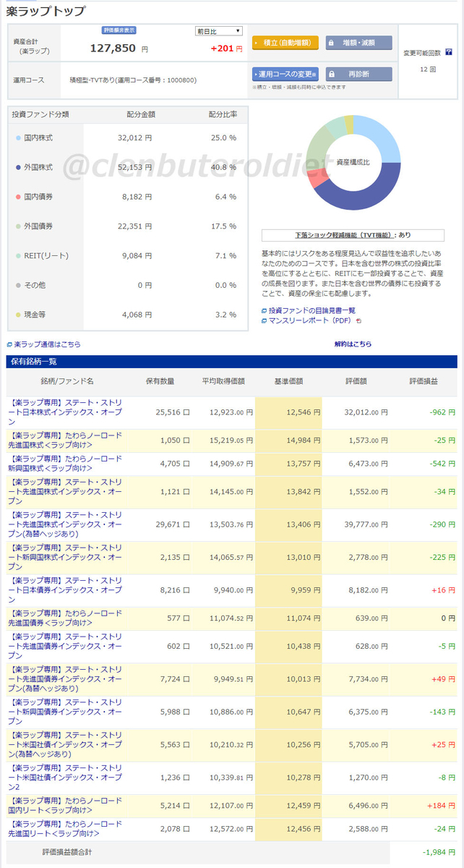Click the gray その他 color dot
464x868 pixels.
18,285
